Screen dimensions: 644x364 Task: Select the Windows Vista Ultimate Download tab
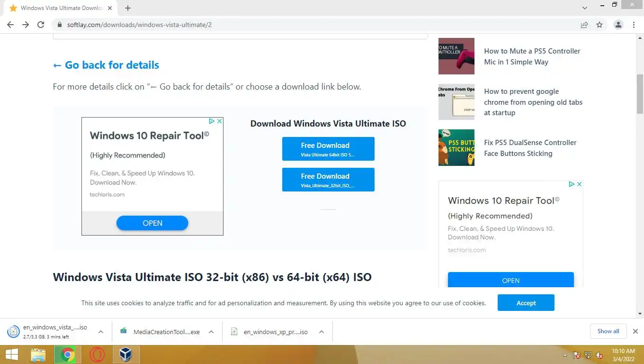[61, 8]
